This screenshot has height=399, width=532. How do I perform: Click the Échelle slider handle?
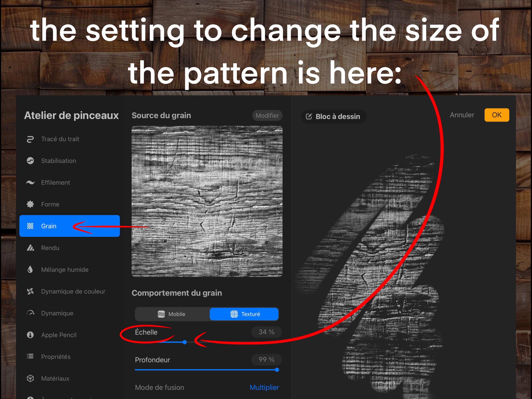pyautogui.click(x=184, y=342)
